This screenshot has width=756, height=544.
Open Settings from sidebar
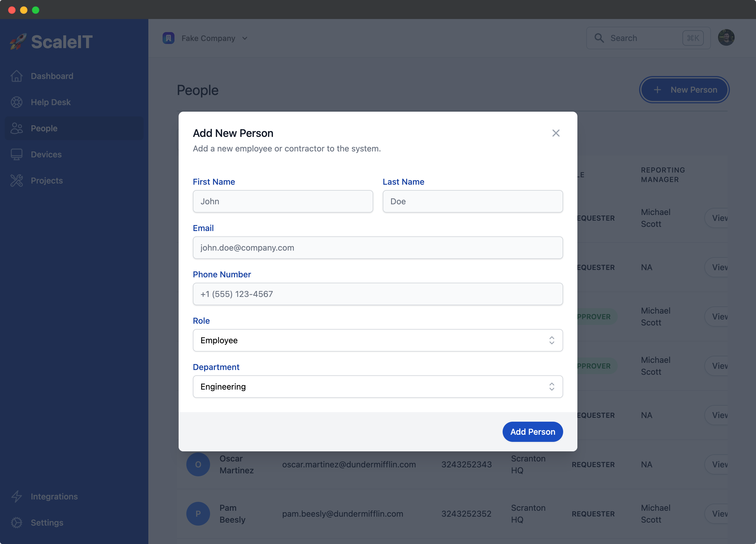pos(47,522)
